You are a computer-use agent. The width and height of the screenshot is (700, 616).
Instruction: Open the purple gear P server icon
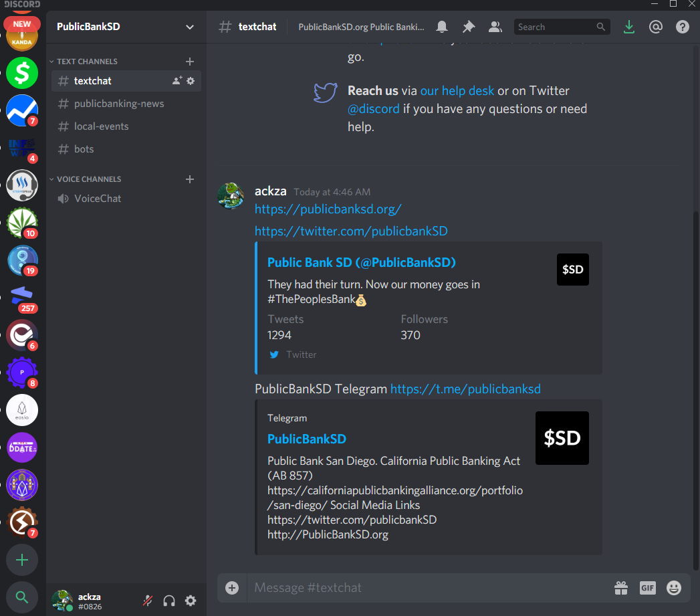(22, 373)
